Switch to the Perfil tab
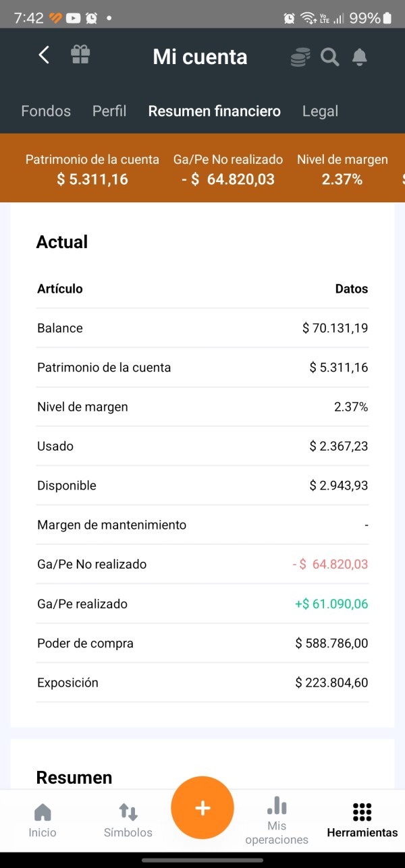 109,111
